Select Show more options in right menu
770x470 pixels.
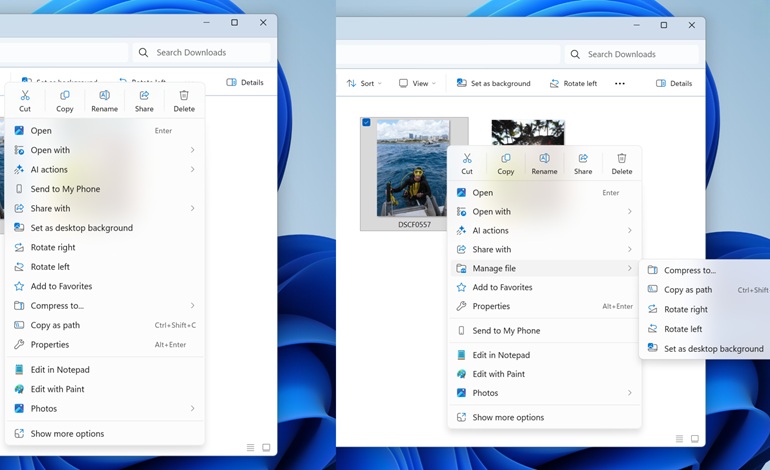(x=545, y=417)
